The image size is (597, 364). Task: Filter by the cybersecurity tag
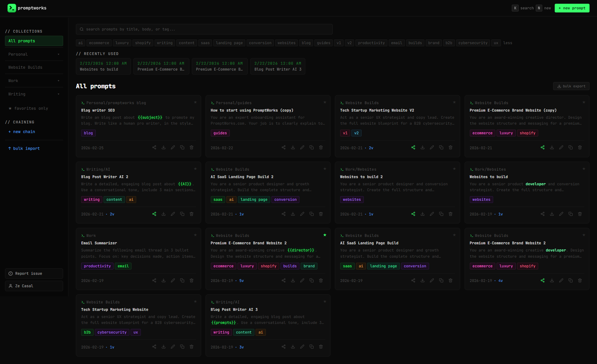tap(473, 43)
